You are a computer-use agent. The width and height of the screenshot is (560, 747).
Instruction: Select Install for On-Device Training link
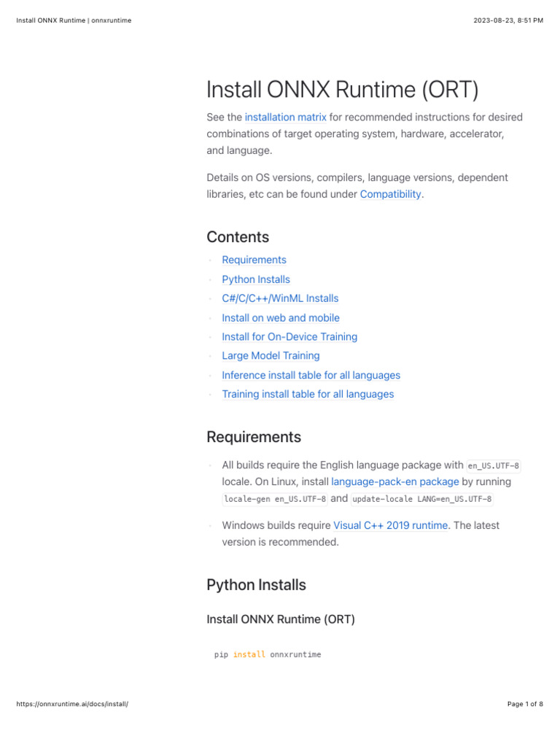289,337
